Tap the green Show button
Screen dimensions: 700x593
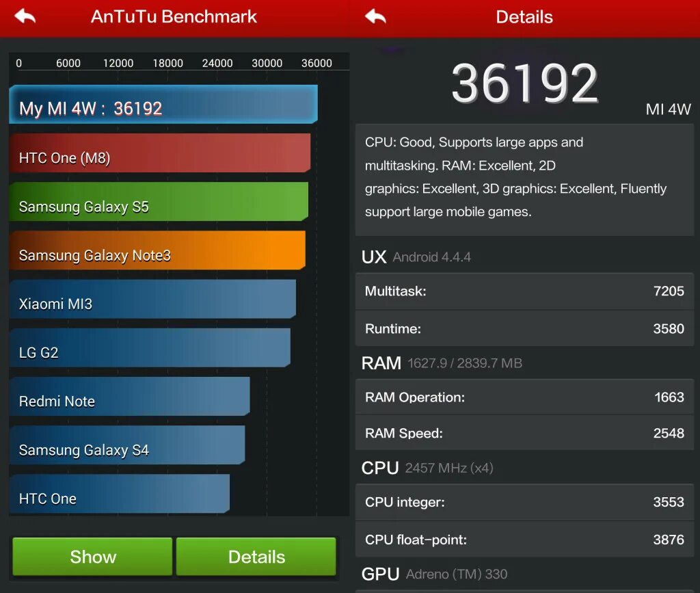pos(92,556)
